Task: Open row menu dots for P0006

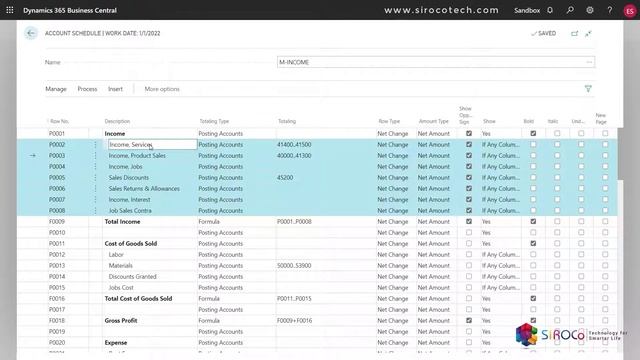Action: 96,189
